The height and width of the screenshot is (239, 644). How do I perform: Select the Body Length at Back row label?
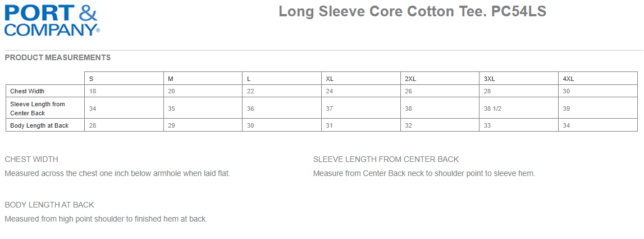[39, 125]
